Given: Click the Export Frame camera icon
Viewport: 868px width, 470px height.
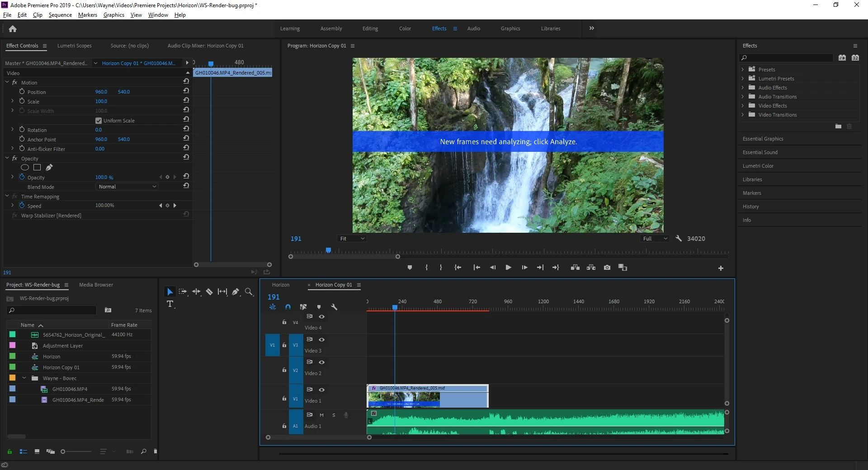Looking at the screenshot, I should coord(607,268).
